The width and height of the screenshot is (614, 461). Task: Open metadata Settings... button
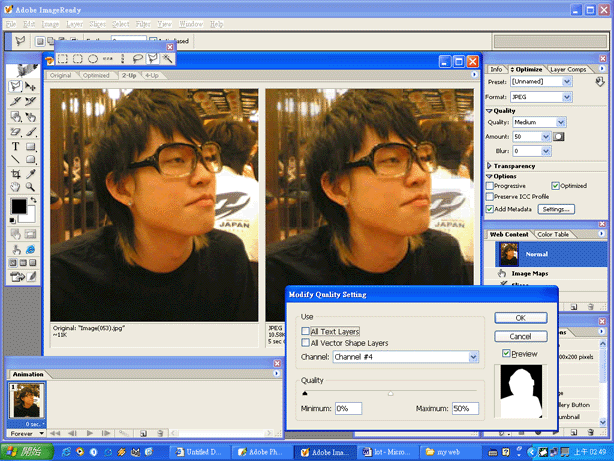(x=556, y=209)
